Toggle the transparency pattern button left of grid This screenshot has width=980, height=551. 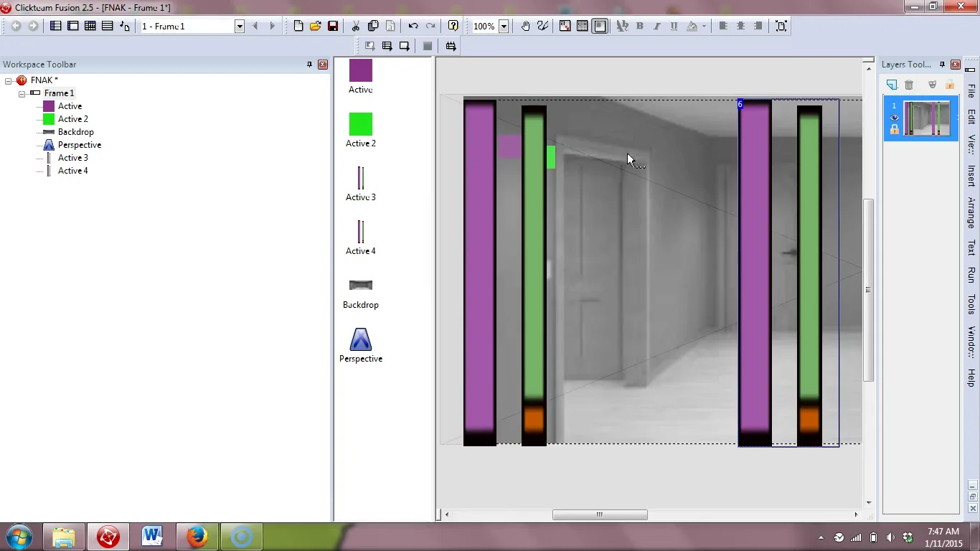click(x=565, y=26)
